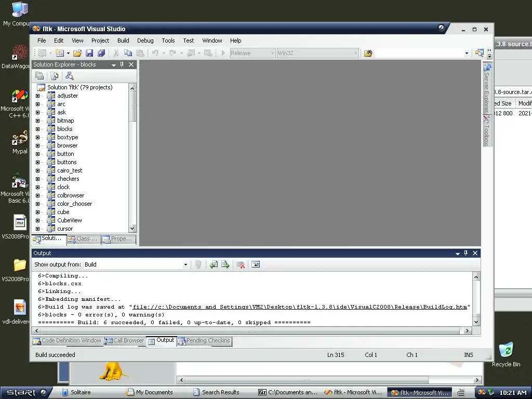Image resolution: width=532 pixels, height=399 pixels.
Task: Open the toolbar options overflow arrow
Action: (489, 54)
